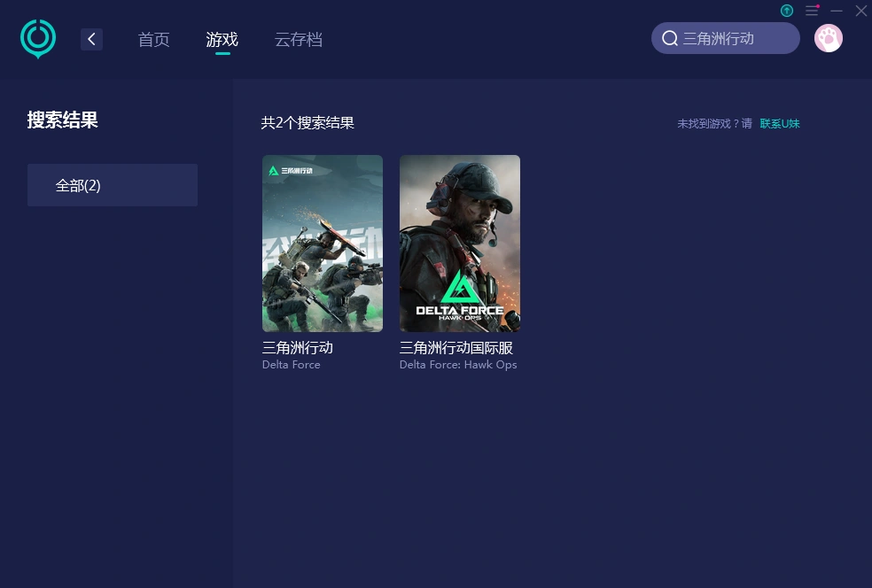The width and height of the screenshot is (872, 588).
Task: Click the Delta Force subtitle text
Action: [291, 365]
